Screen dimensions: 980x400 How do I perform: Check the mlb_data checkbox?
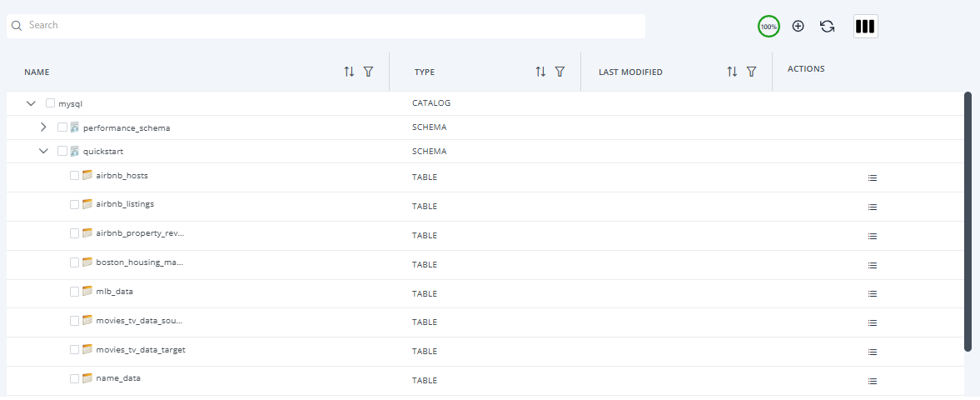point(74,291)
